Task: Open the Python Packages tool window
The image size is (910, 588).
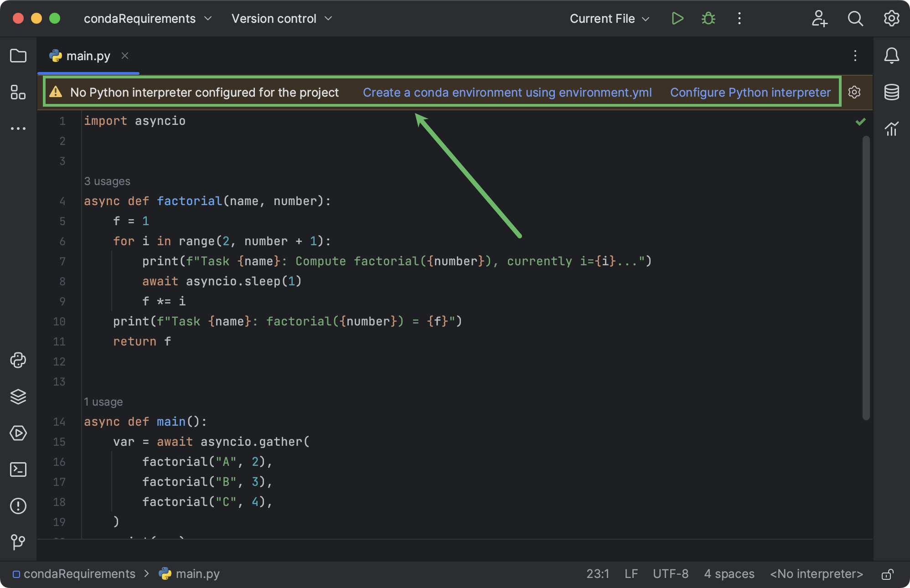Action: (18, 397)
